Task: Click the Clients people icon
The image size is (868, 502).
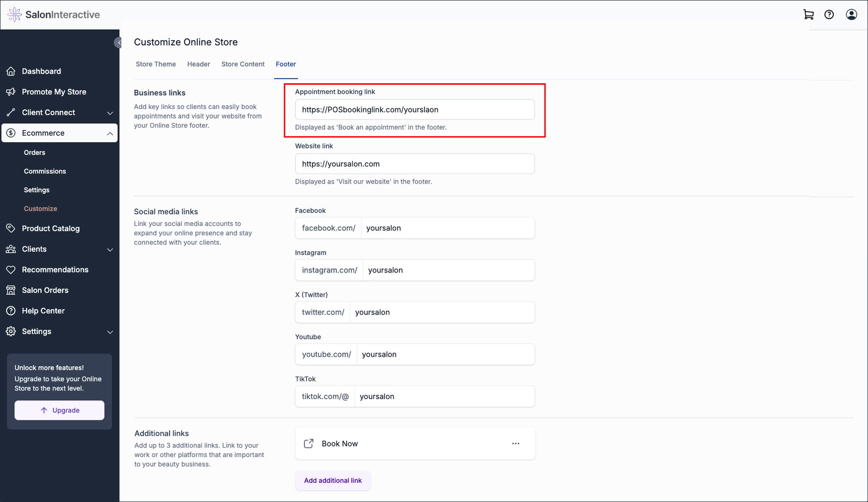Action: click(x=11, y=249)
